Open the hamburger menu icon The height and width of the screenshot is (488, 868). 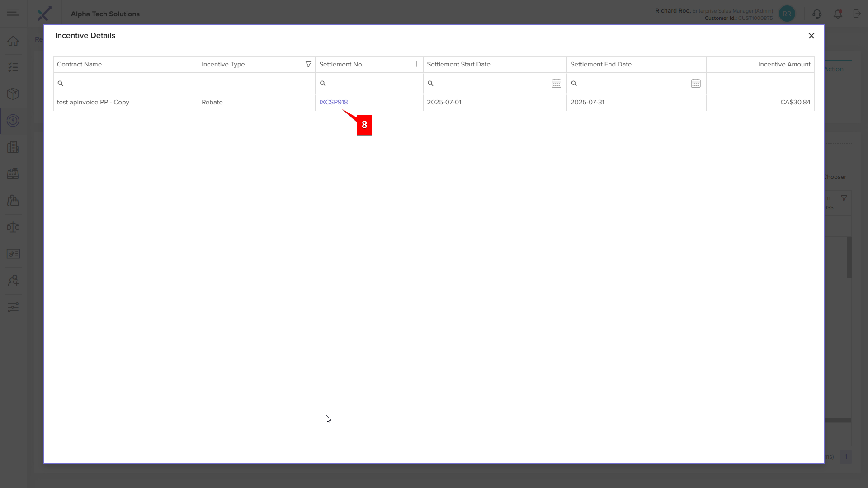coord(13,12)
